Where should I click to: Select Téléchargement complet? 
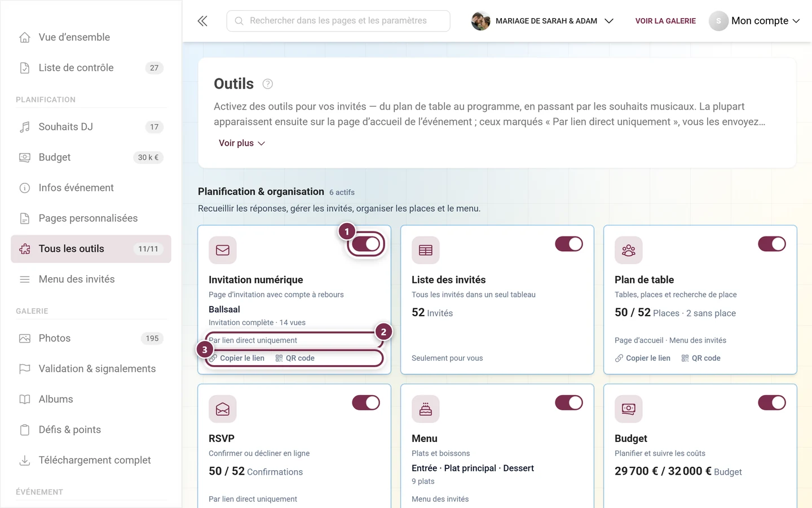[91, 461]
